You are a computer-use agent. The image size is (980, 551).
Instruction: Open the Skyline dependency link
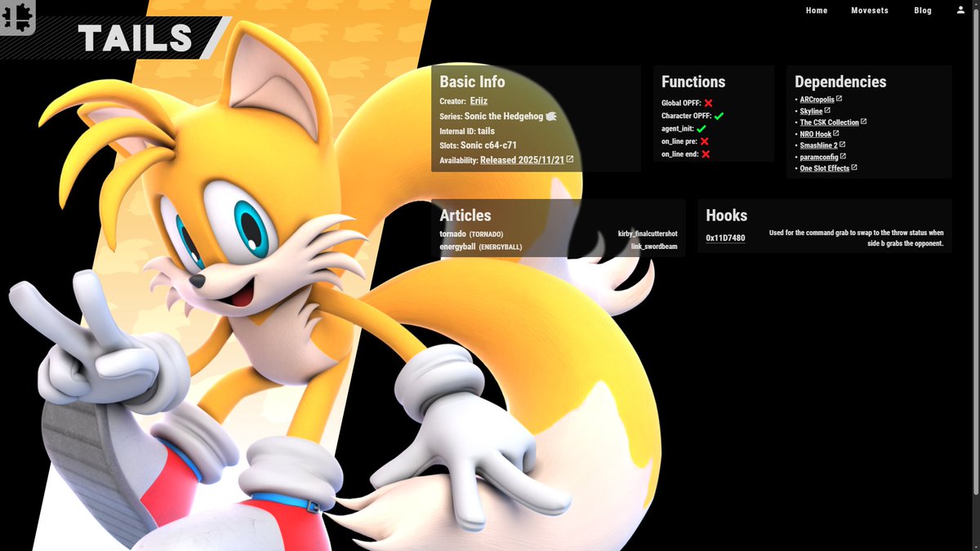click(x=811, y=111)
